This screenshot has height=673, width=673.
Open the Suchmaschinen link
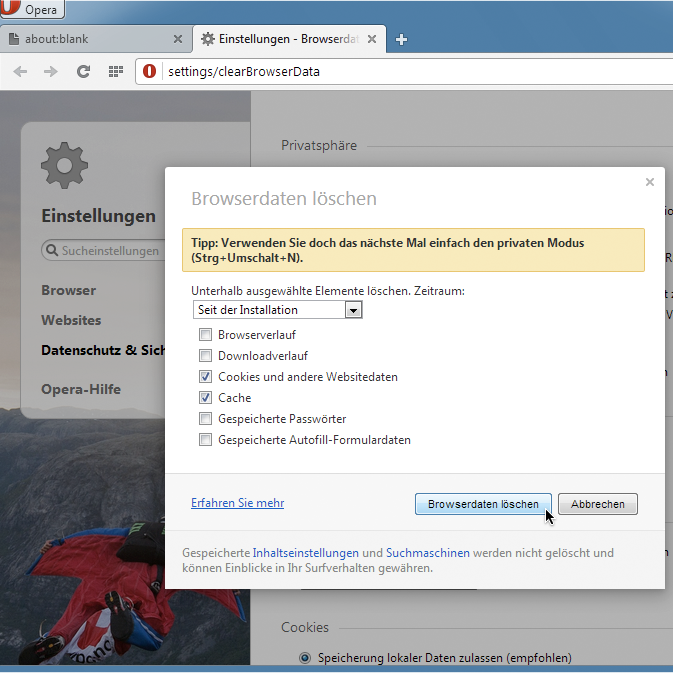tap(428, 553)
